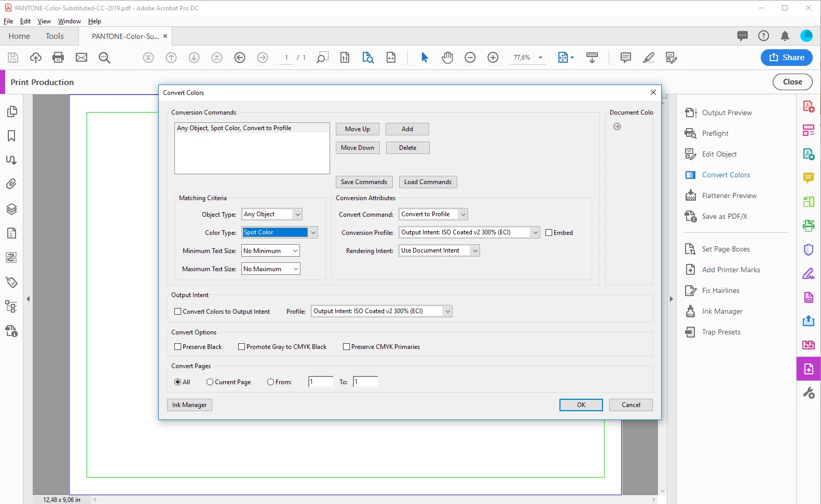Open the Object Type dropdown

tap(272, 214)
